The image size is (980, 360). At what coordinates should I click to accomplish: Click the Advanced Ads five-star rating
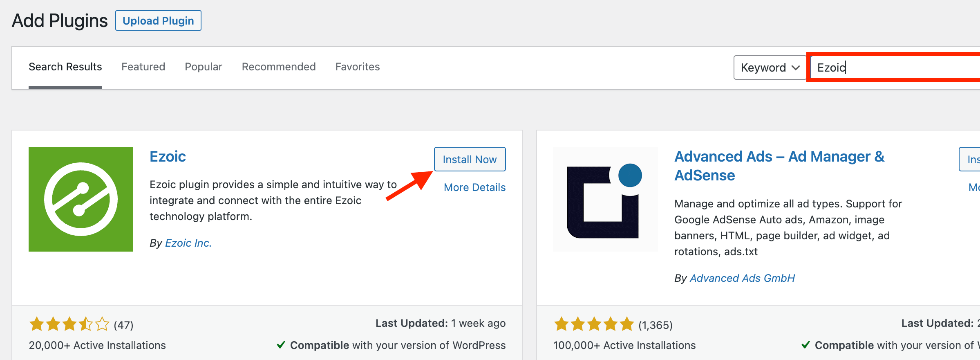coord(594,325)
